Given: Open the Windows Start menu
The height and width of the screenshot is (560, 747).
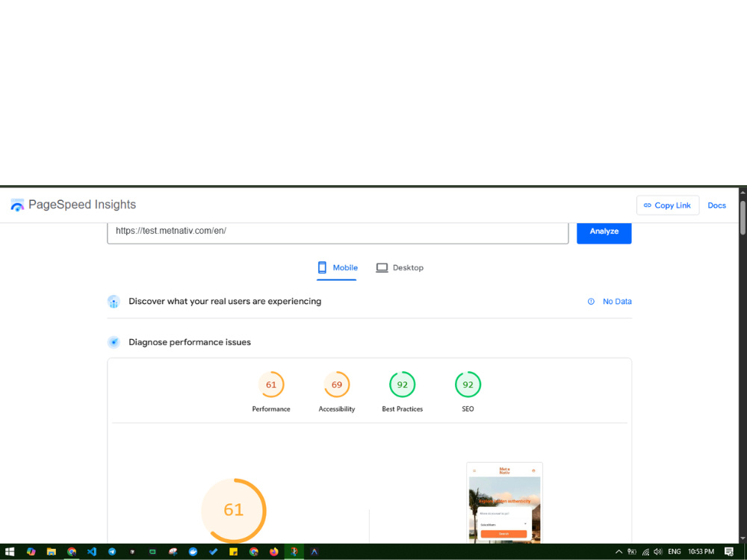Looking at the screenshot, I should 10,552.
